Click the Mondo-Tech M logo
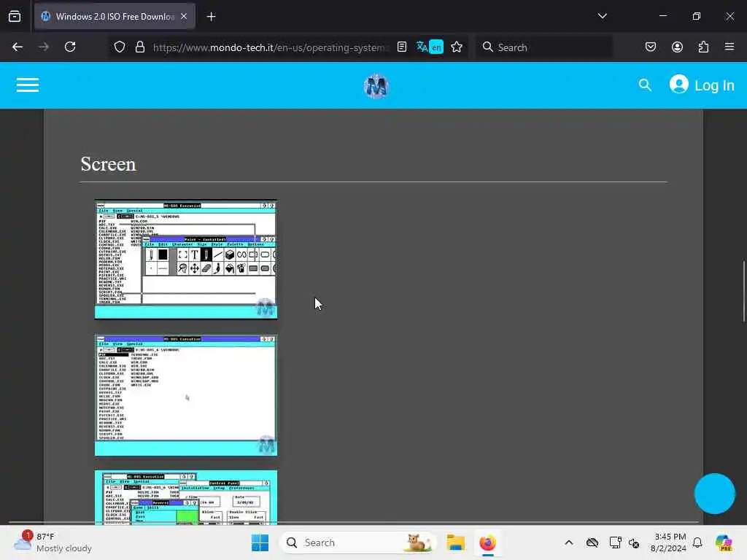Image resolution: width=747 pixels, height=560 pixels. pos(376,86)
